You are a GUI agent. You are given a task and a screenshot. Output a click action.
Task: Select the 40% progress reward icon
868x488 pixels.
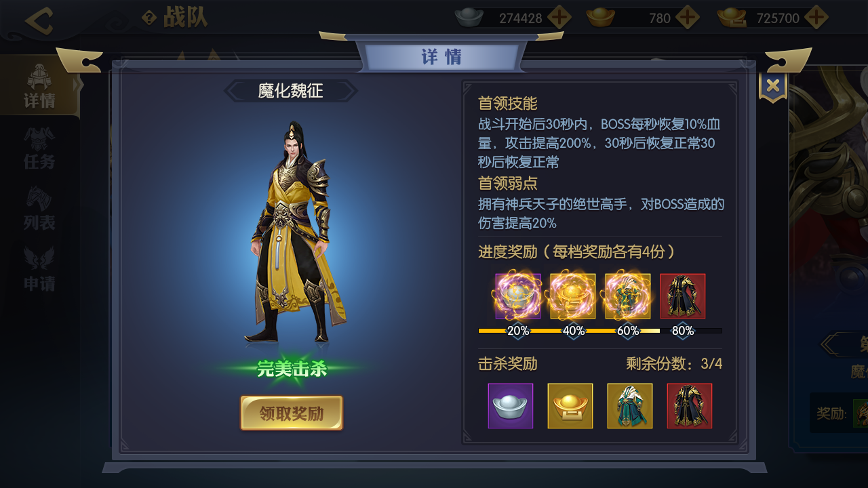pyautogui.click(x=573, y=296)
